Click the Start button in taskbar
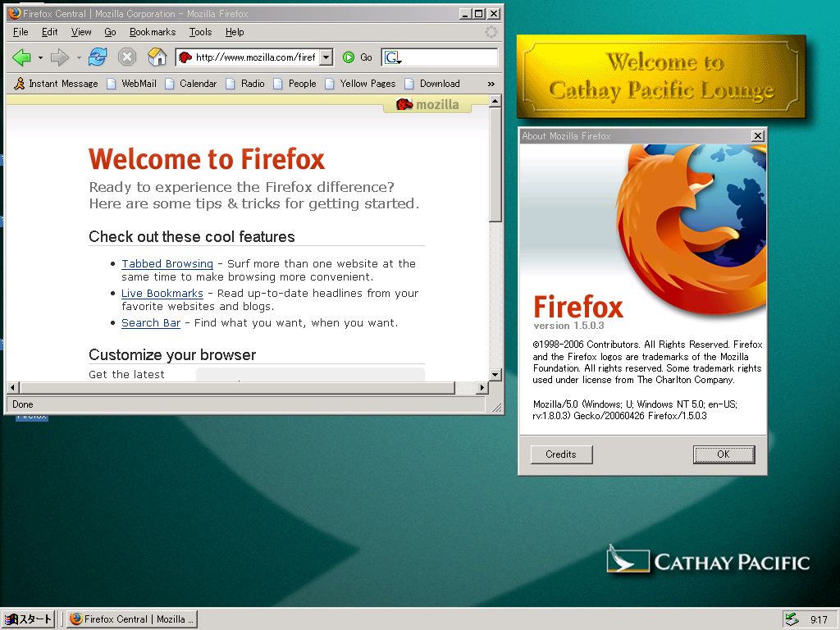The width and height of the screenshot is (840, 630). click(x=28, y=619)
